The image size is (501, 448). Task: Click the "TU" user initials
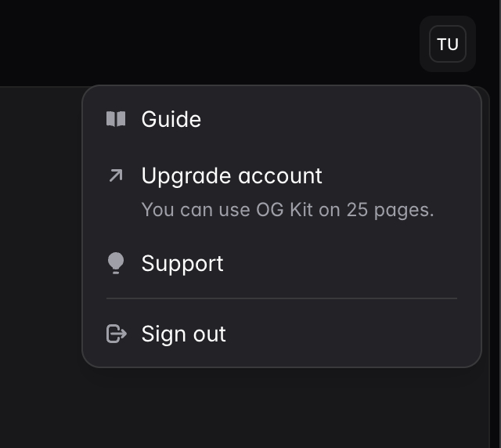(448, 44)
